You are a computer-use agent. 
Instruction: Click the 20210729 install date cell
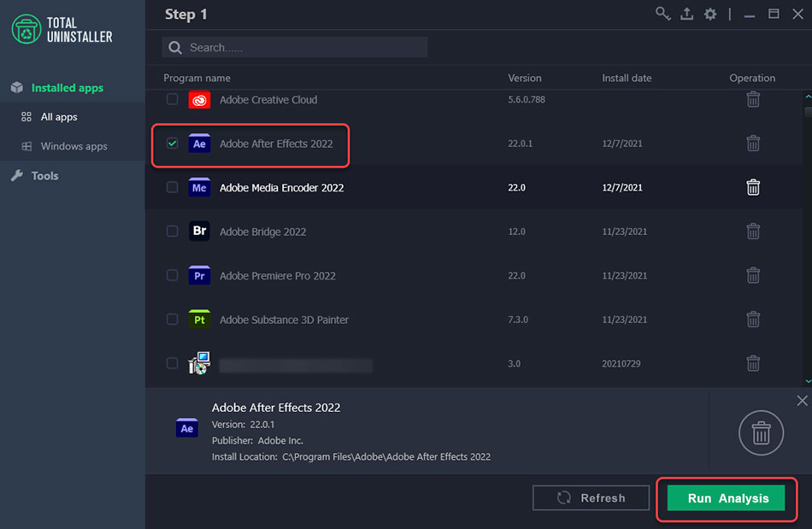[621, 363]
